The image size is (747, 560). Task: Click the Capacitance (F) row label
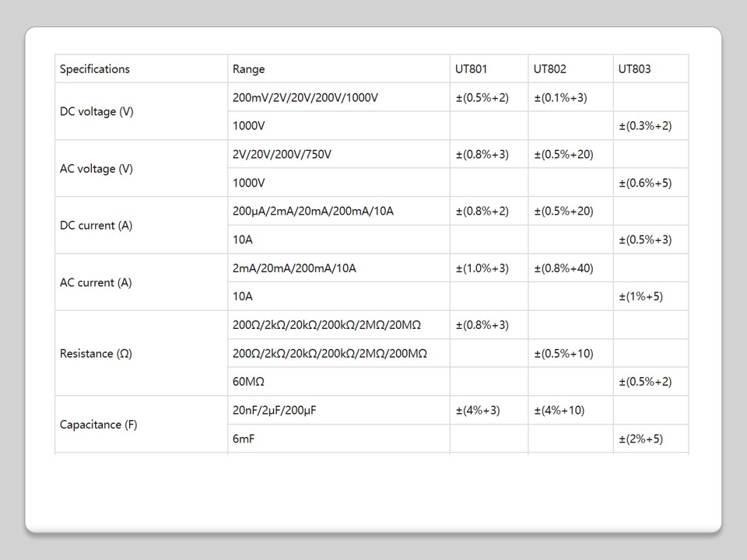99,425
